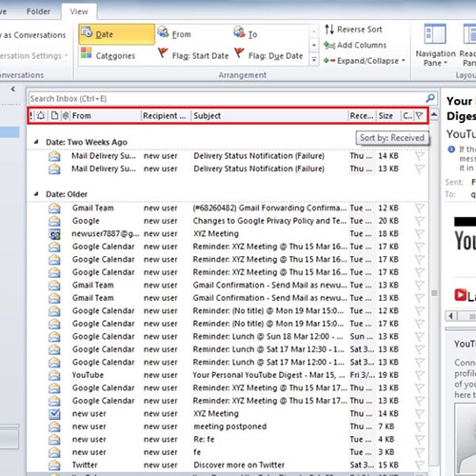Collapse the Date: Older group
476x476 pixels.
(x=36, y=194)
